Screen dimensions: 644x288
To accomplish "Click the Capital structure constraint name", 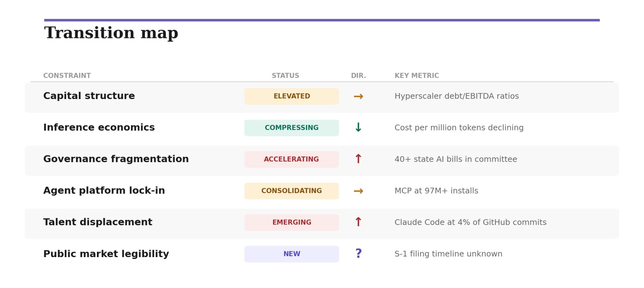I will pos(89,96).
